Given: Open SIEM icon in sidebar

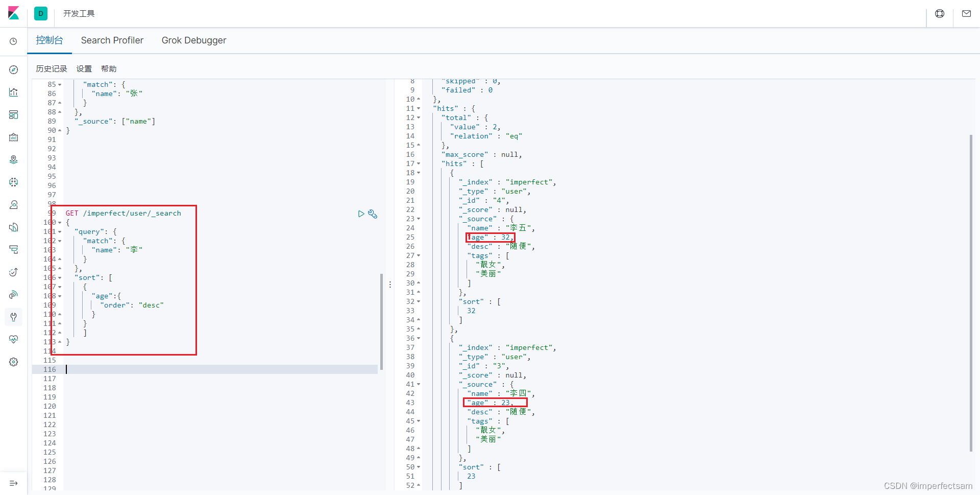Looking at the screenshot, I should click(14, 294).
